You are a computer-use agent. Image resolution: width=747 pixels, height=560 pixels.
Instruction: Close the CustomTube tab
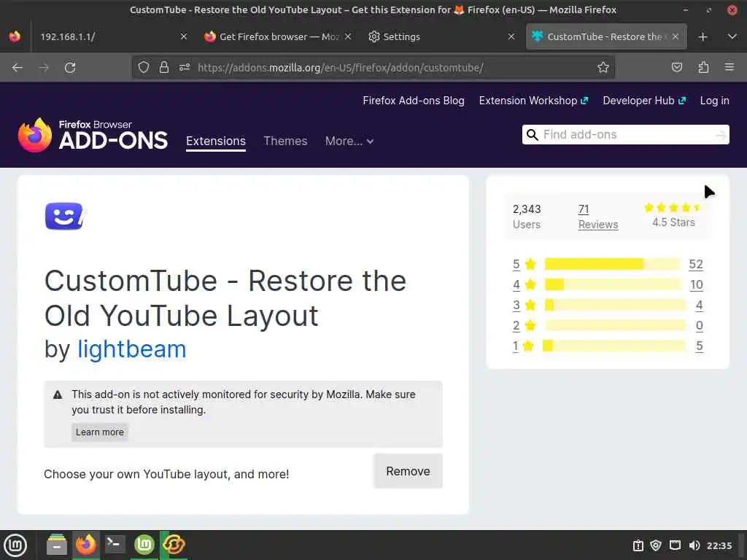(675, 36)
